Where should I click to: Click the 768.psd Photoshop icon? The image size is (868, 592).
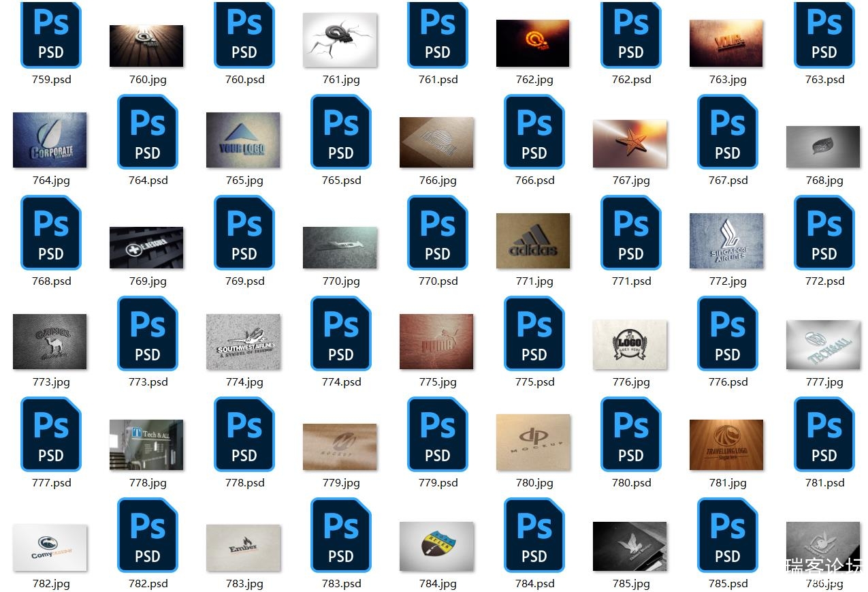(x=51, y=233)
